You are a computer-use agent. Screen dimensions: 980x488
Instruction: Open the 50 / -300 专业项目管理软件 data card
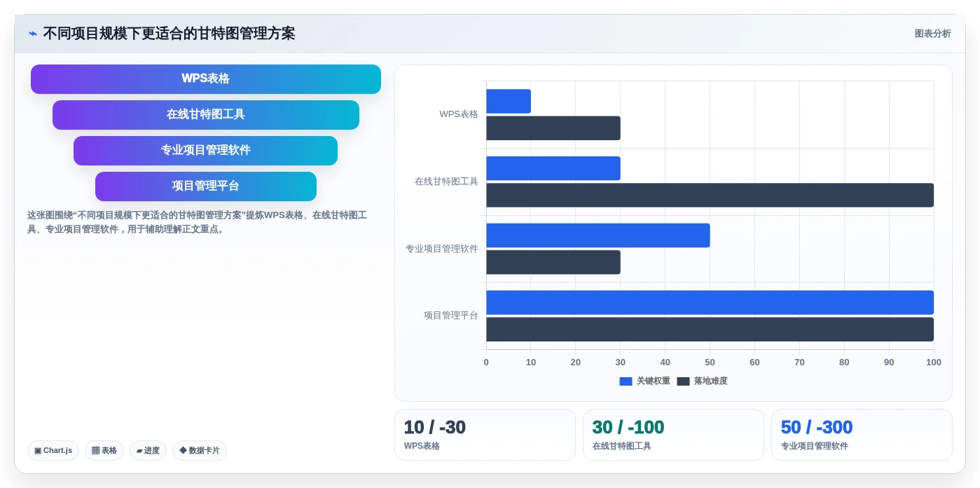tap(862, 435)
